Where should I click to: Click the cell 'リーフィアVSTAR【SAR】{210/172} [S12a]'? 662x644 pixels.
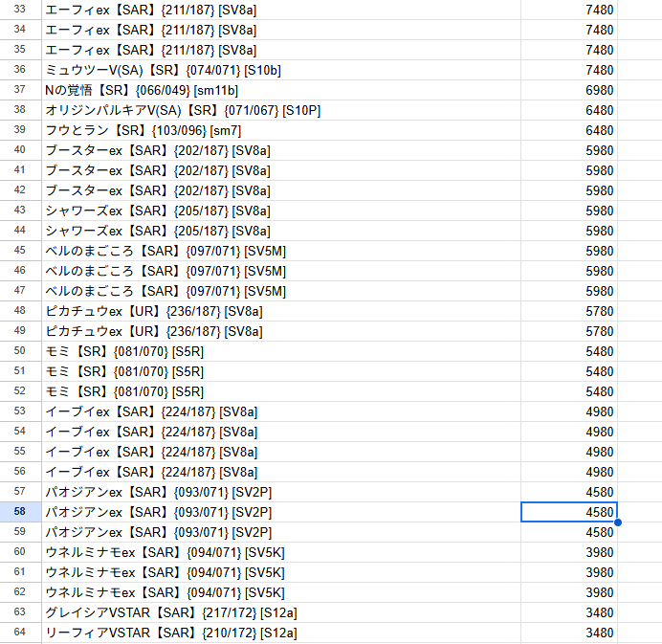pyautogui.click(x=281, y=633)
